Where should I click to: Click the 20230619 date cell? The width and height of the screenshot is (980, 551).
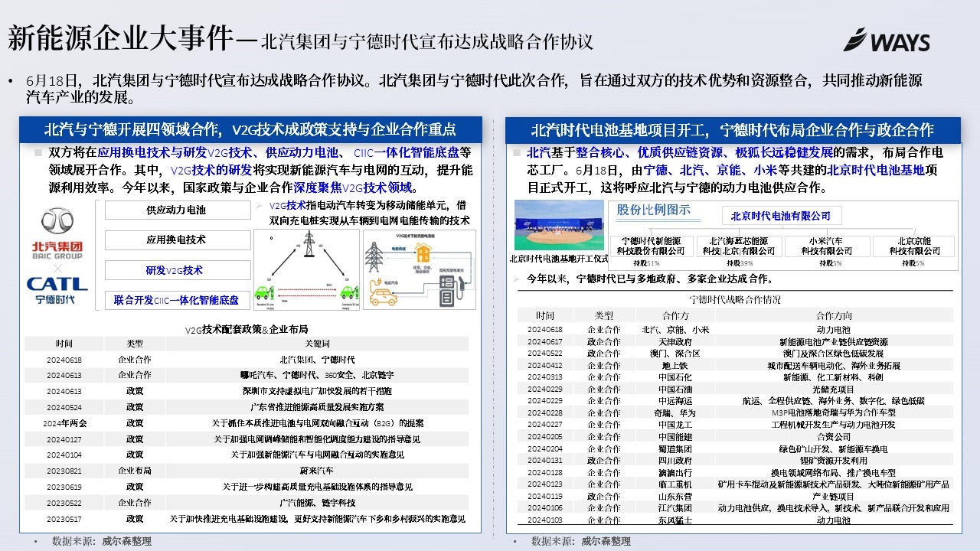64,487
